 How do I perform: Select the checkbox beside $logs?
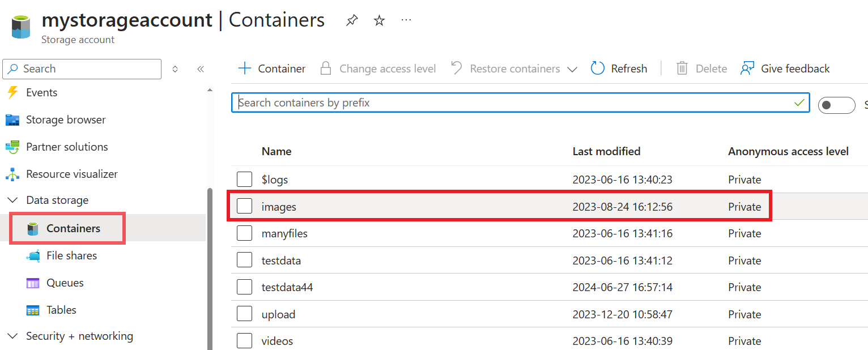click(244, 178)
